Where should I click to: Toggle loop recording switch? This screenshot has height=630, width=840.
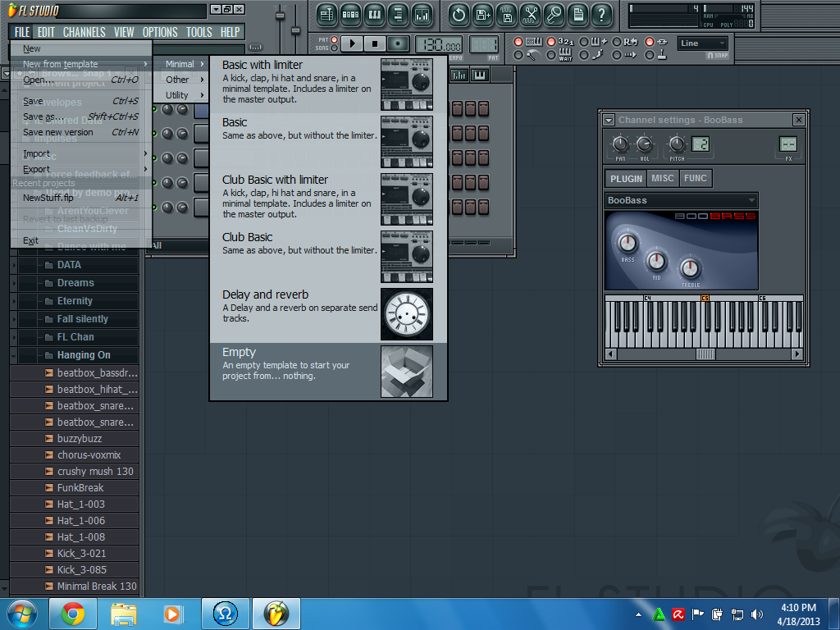(x=617, y=42)
